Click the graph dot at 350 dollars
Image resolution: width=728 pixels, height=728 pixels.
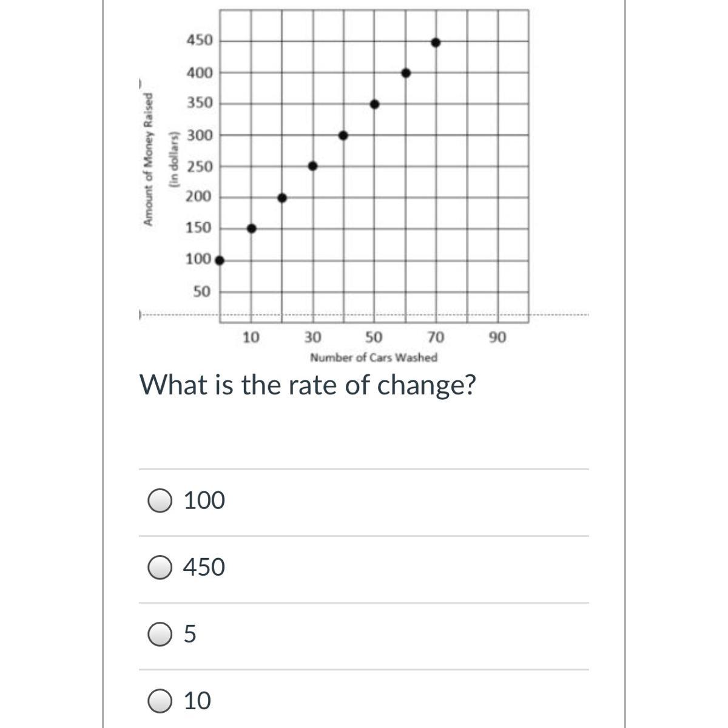click(374, 104)
